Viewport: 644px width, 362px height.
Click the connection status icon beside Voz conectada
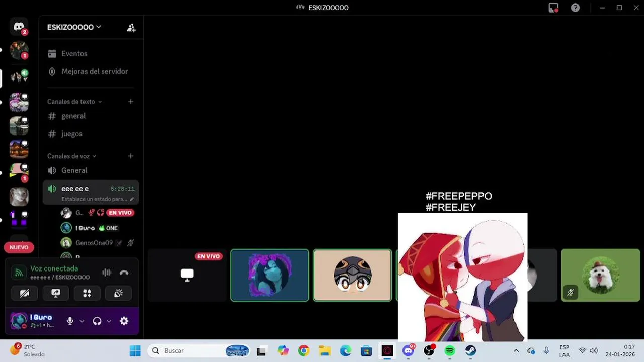19,273
